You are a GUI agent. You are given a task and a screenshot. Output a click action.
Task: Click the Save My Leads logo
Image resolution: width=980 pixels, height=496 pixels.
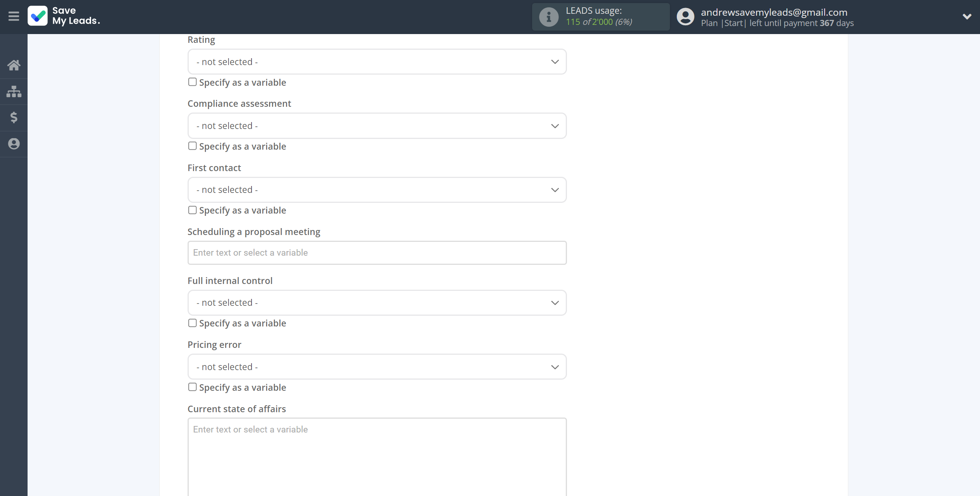tap(64, 16)
